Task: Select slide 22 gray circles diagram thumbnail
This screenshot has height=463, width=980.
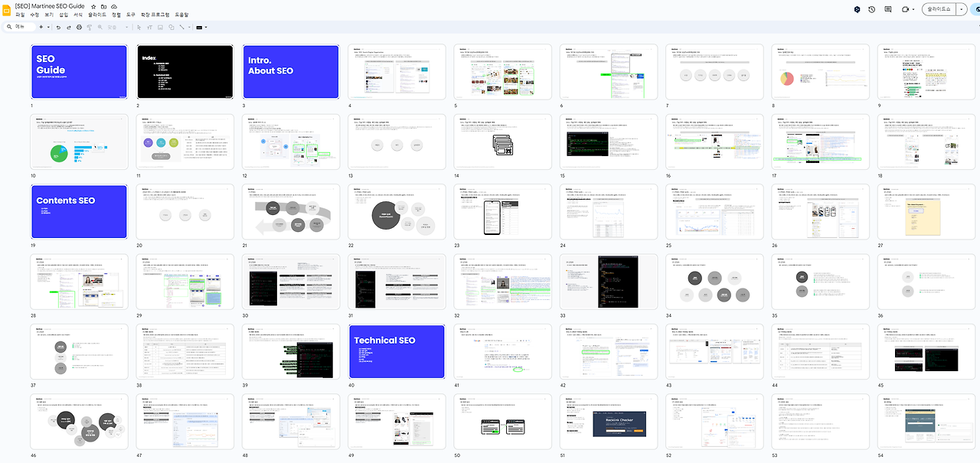Action: point(396,211)
